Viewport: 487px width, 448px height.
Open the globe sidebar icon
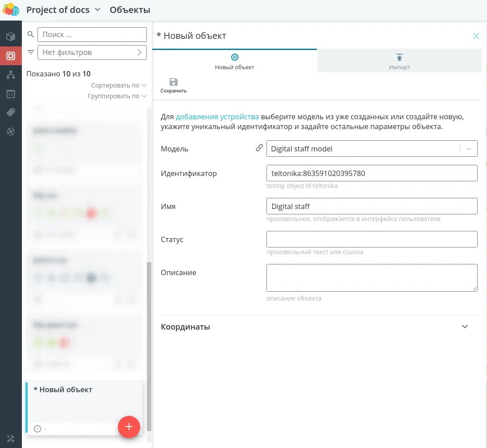(11, 131)
